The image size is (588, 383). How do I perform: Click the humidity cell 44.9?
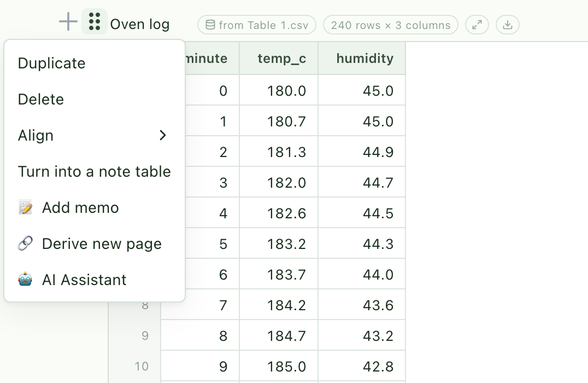[x=362, y=152]
